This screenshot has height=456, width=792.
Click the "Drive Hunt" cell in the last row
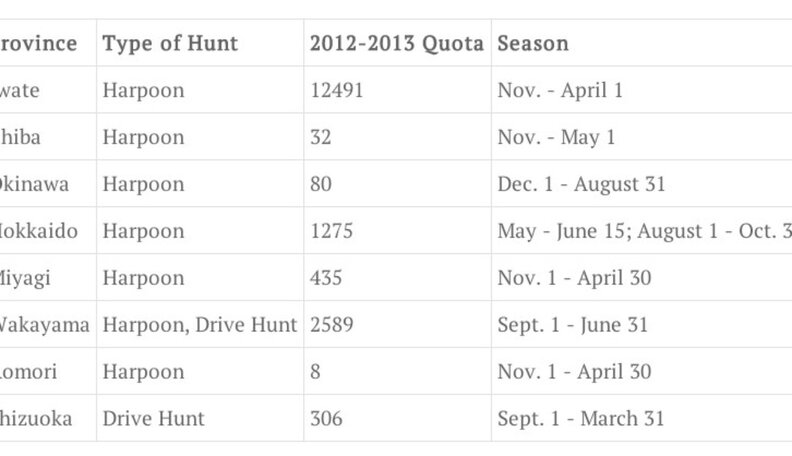pos(152,419)
